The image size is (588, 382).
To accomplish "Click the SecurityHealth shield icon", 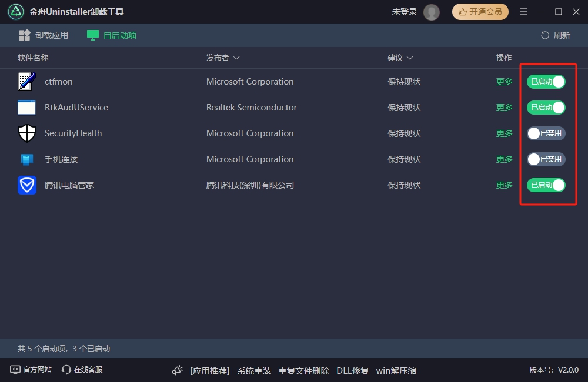I will [x=27, y=133].
